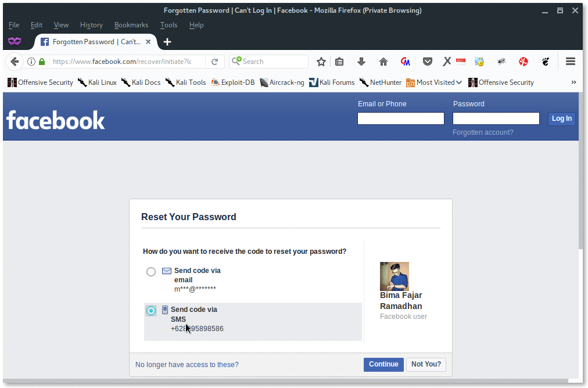Open the Edit menu

[37, 25]
